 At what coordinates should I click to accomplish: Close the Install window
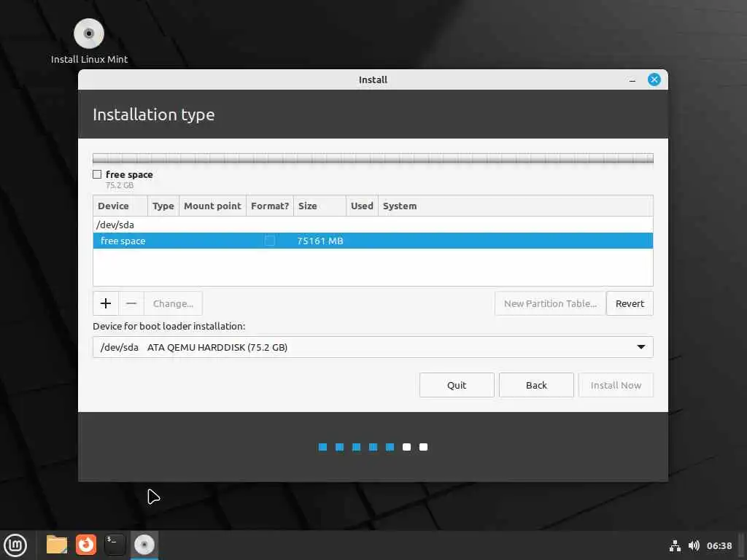pyautogui.click(x=654, y=79)
